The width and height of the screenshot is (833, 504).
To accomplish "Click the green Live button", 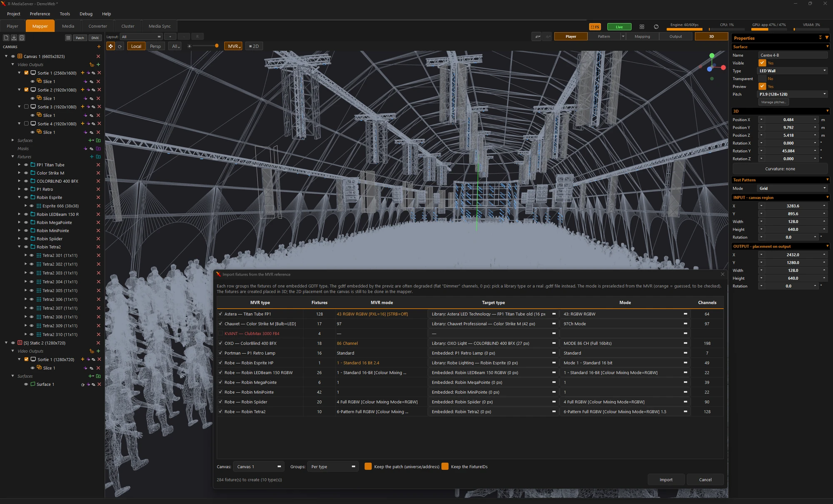I will (619, 27).
